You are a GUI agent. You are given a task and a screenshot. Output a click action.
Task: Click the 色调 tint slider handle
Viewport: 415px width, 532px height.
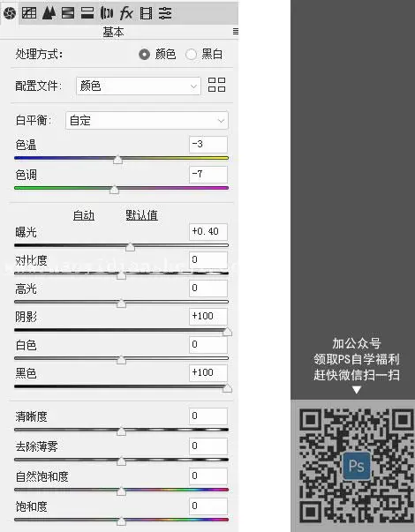pyautogui.click(x=115, y=190)
